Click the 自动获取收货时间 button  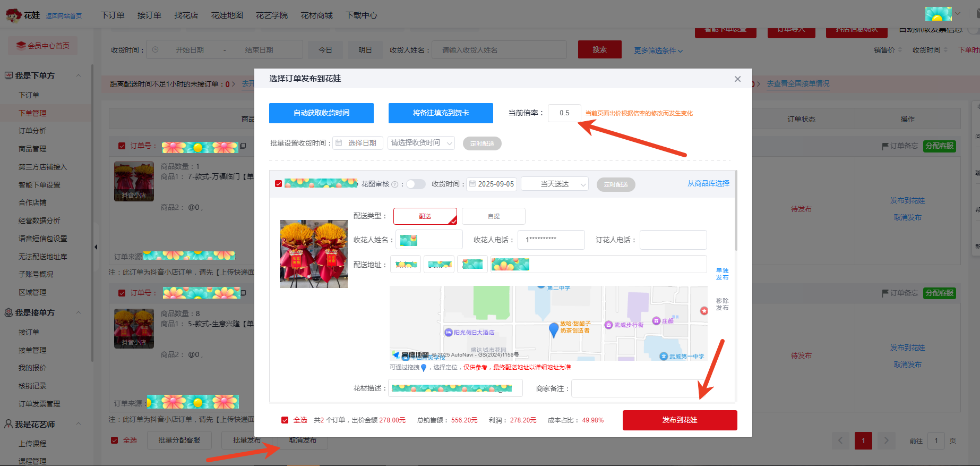(321, 113)
